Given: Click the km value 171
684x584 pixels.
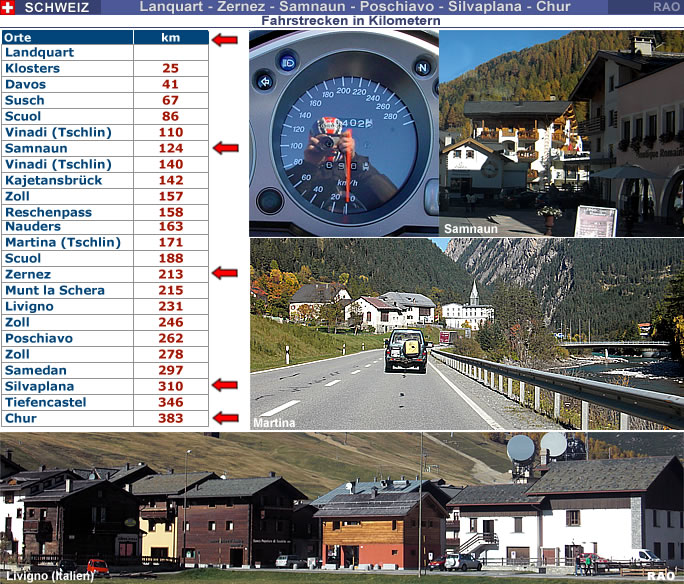Looking at the screenshot, I should (171, 242).
